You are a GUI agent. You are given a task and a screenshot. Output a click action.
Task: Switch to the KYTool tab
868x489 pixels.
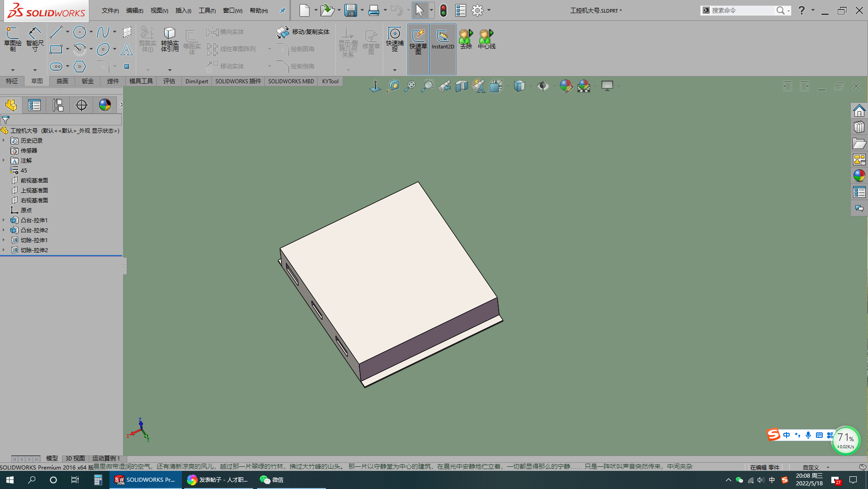(330, 81)
